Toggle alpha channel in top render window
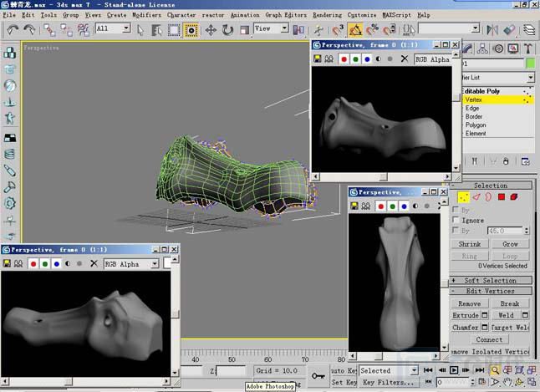This screenshot has width=540, height=392. (x=379, y=59)
